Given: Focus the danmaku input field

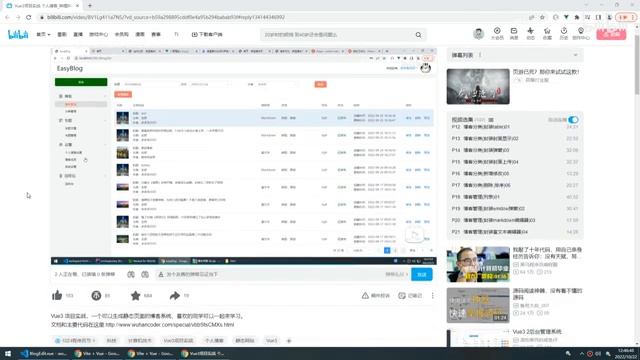Looking at the screenshot, I should coord(269,274).
